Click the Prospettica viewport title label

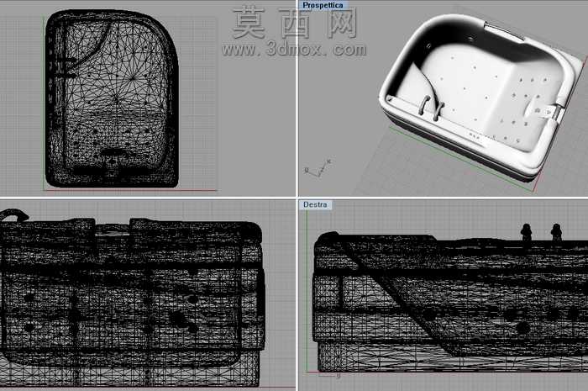(x=323, y=5)
